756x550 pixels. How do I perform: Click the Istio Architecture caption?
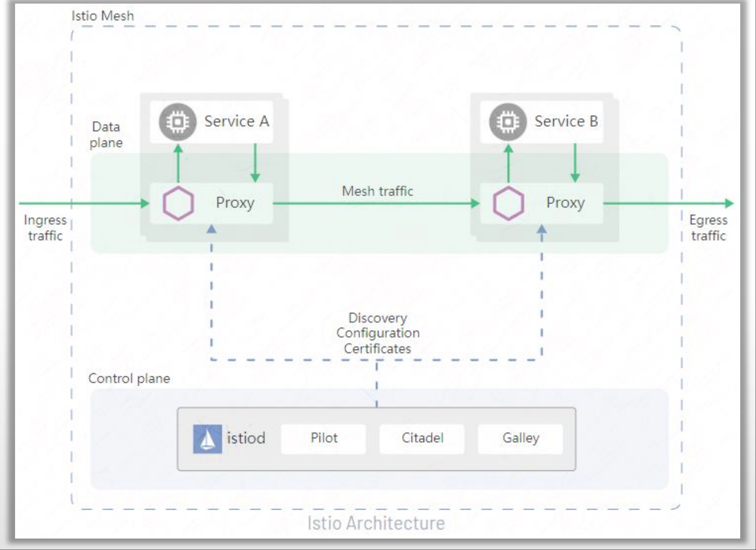pos(376,523)
